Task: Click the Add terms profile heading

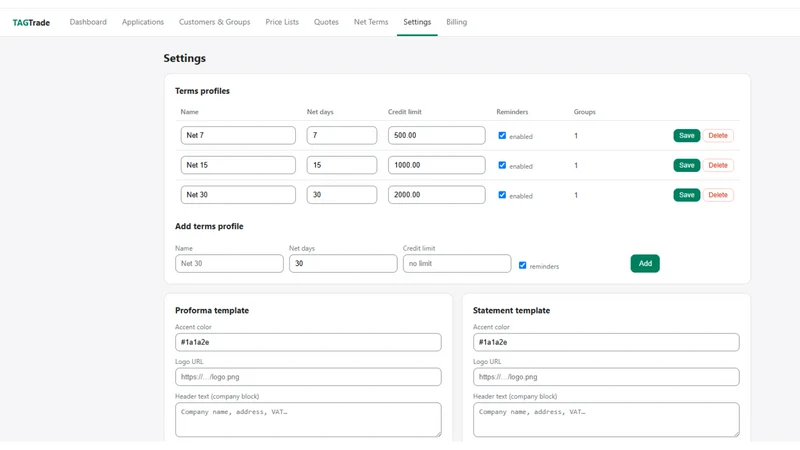Action: (209, 226)
